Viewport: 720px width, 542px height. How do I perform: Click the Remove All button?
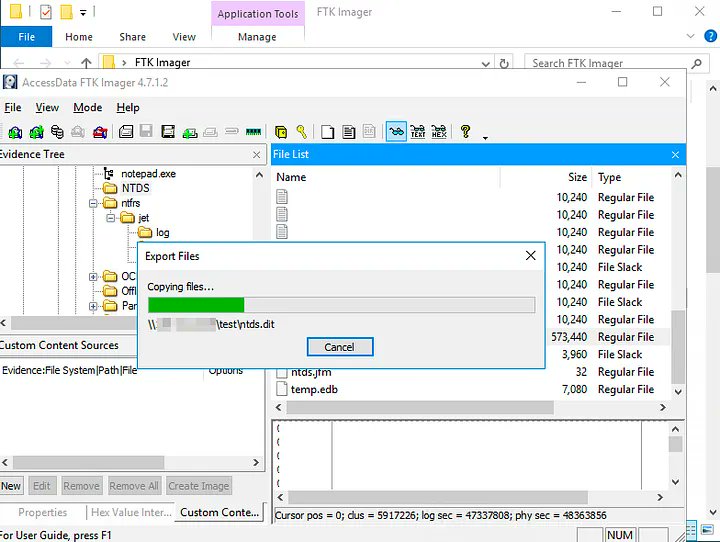click(134, 486)
